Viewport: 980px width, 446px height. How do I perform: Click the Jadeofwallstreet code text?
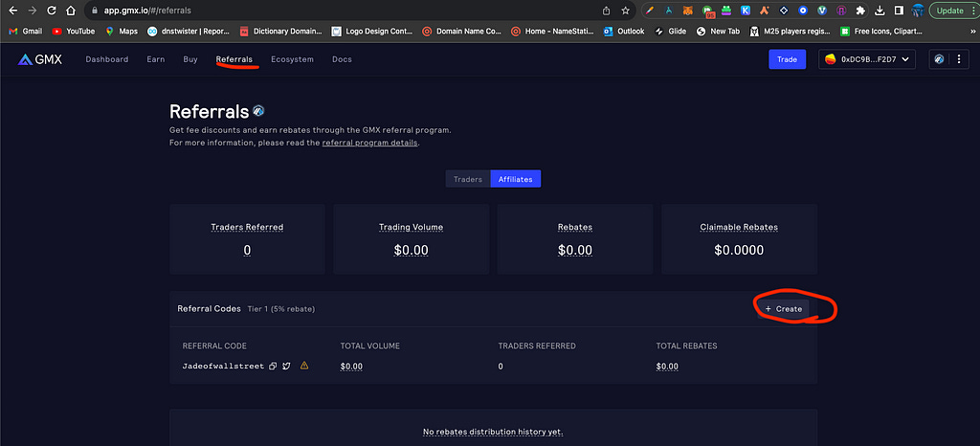click(x=223, y=366)
